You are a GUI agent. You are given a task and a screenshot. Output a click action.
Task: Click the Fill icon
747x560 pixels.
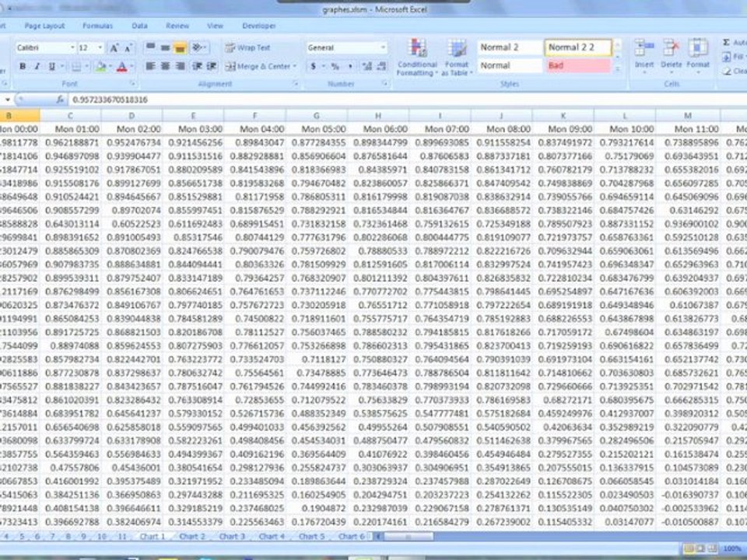(727, 57)
